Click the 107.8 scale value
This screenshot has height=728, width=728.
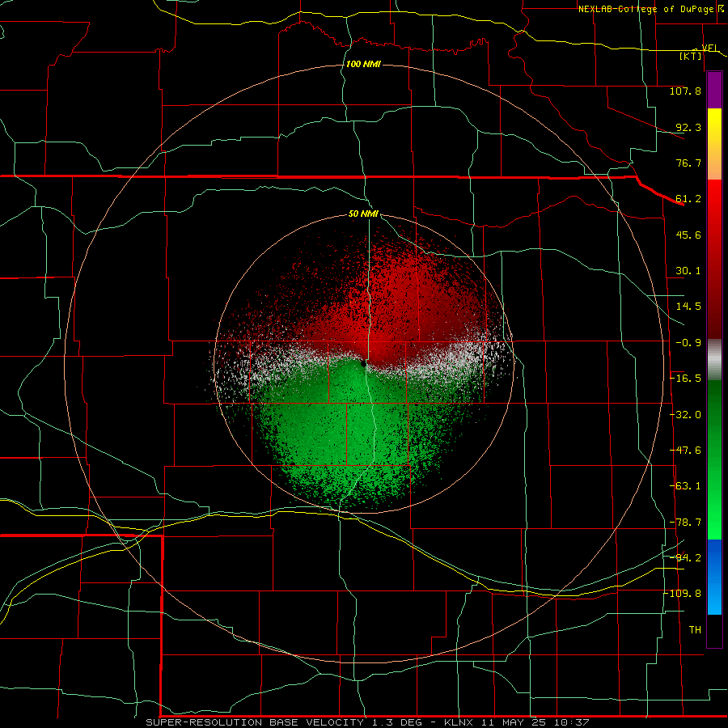685,91
